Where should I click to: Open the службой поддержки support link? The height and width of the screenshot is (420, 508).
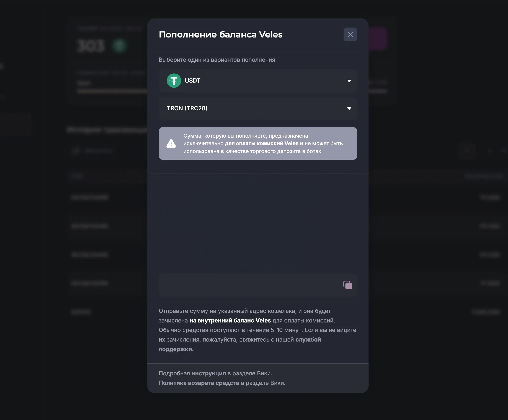pyautogui.click(x=308, y=340)
